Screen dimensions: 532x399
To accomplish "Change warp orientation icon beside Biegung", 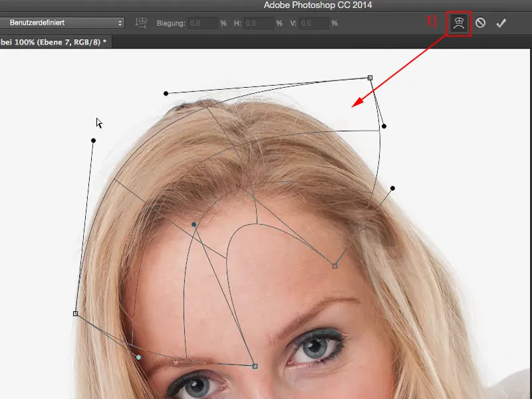I will [141, 23].
